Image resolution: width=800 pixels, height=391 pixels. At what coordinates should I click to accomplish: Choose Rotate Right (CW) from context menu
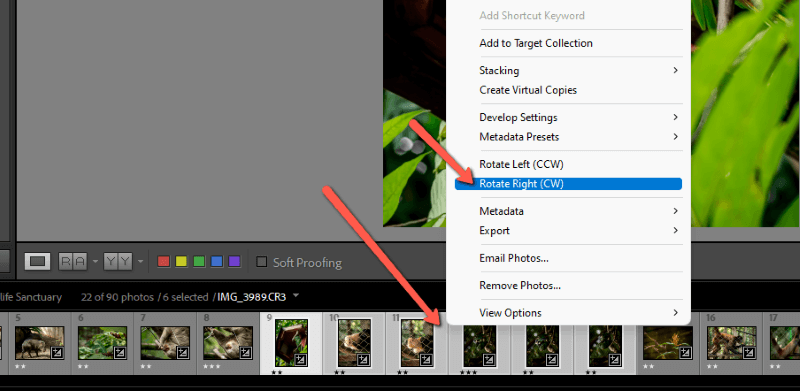568,184
